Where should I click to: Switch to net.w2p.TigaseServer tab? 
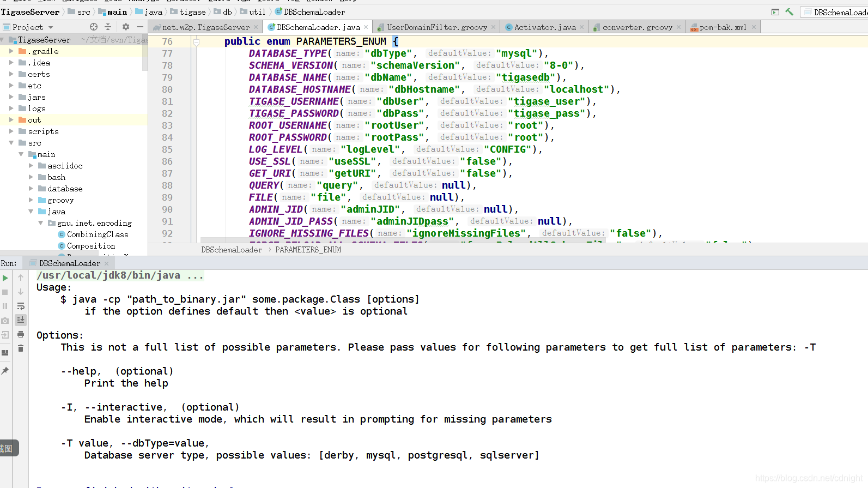[x=206, y=27]
